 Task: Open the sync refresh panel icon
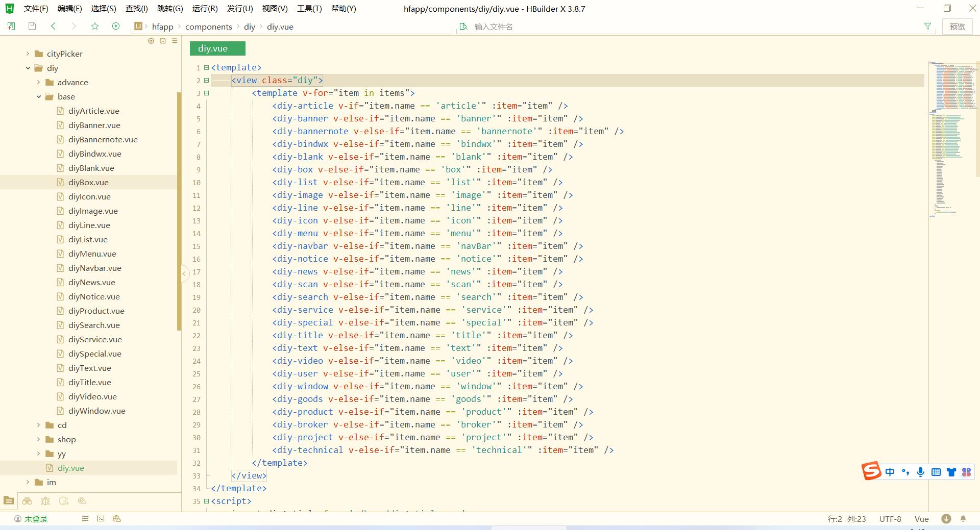coord(64,501)
